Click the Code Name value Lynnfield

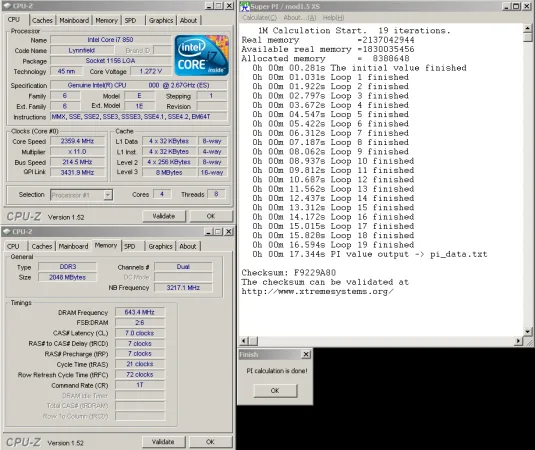tap(82, 50)
